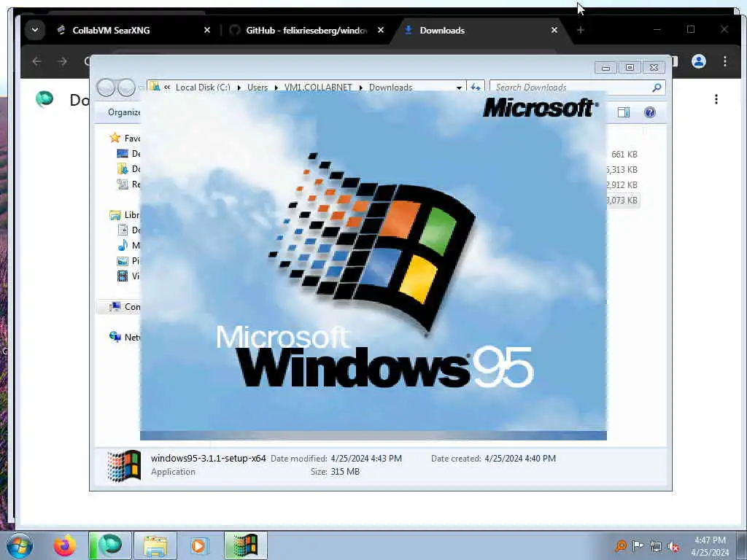Open the Windows Start menu
This screenshot has height=560, width=747.
coord(20,545)
